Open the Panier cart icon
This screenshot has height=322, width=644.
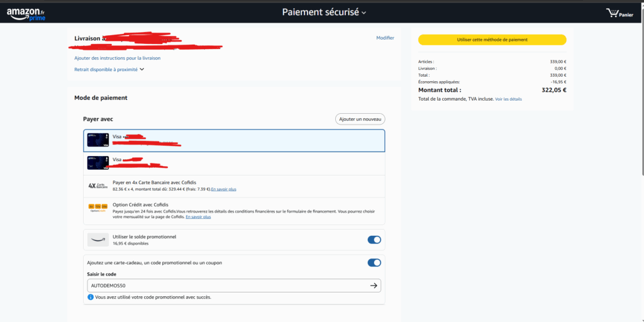[x=619, y=14]
